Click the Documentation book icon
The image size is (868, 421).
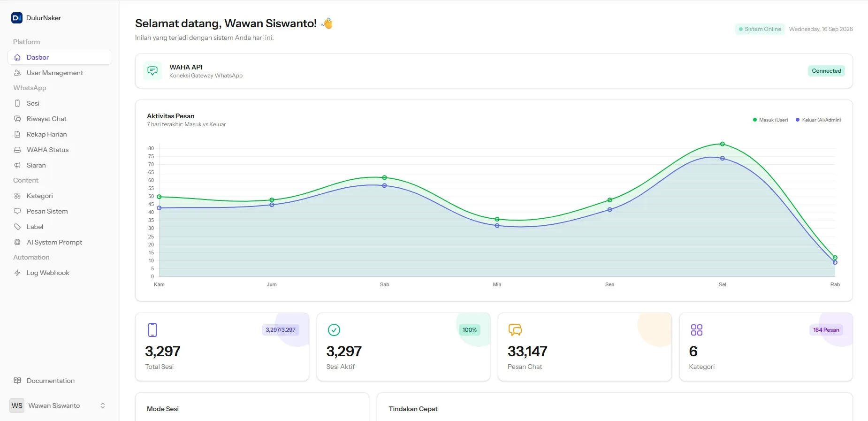[17, 381]
